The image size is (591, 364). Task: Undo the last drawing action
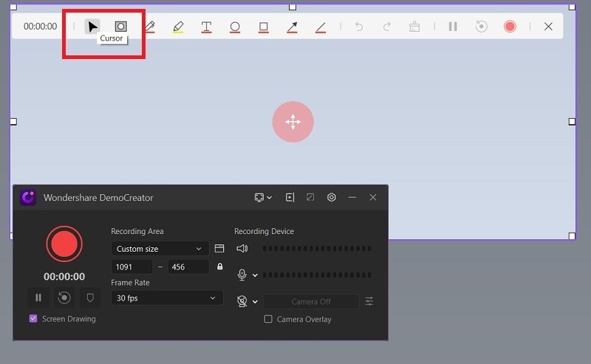pyautogui.click(x=359, y=27)
